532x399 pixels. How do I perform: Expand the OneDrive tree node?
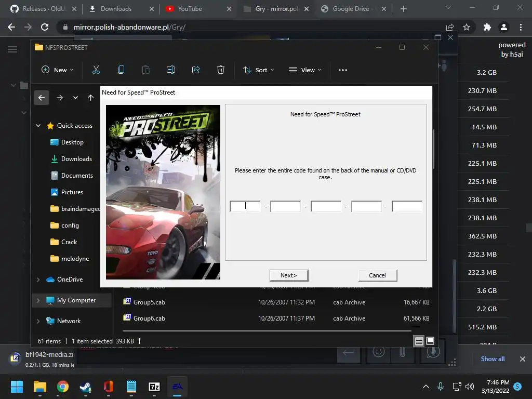(38, 280)
